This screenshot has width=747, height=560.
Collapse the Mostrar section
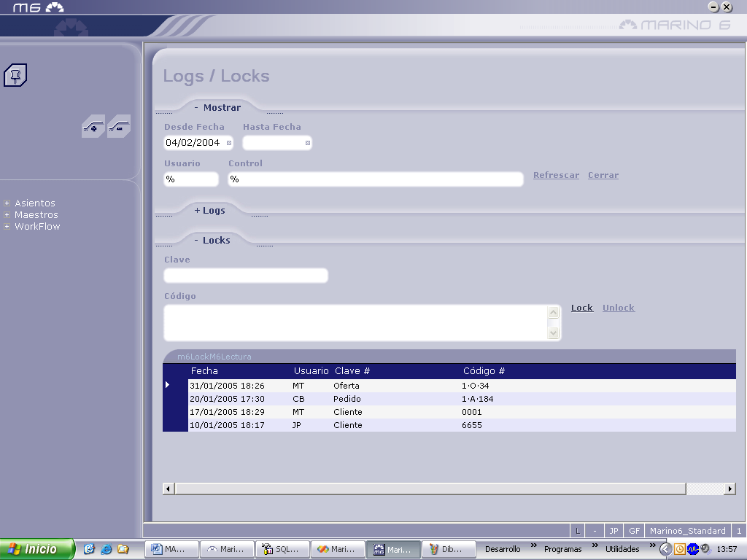pos(217,108)
